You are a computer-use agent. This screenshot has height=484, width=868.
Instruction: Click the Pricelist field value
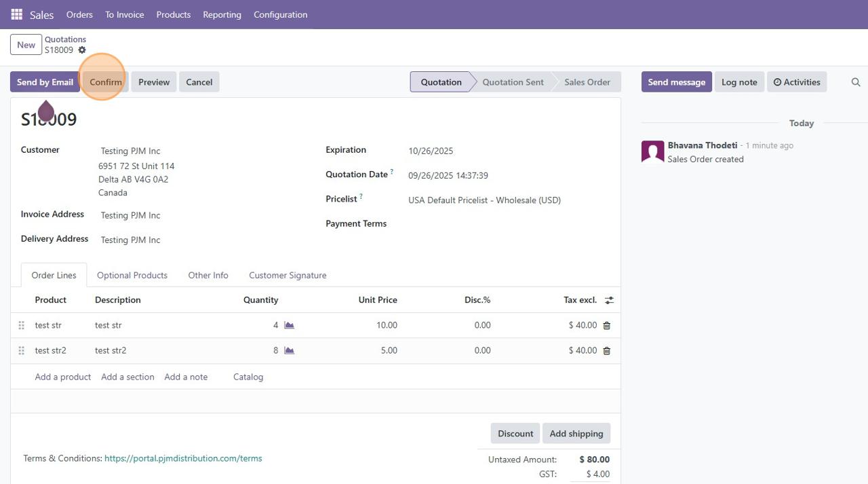pos(484,200)
